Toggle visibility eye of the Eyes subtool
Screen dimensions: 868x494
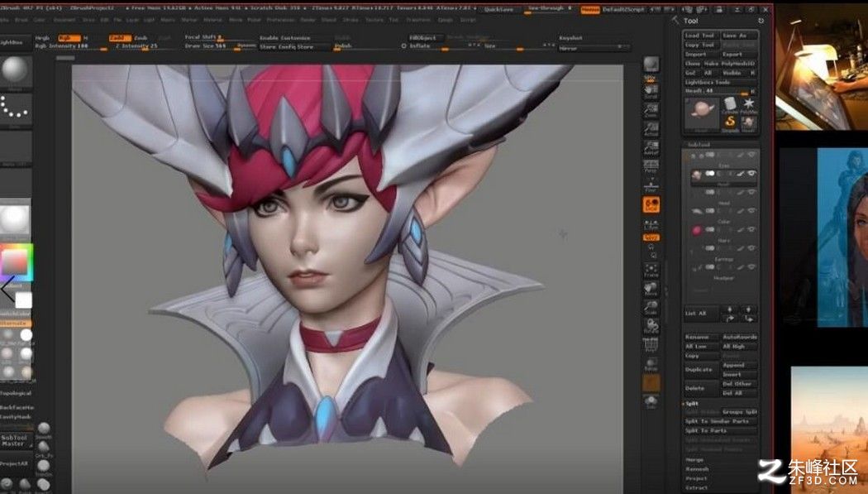click(x=751, y=155)
